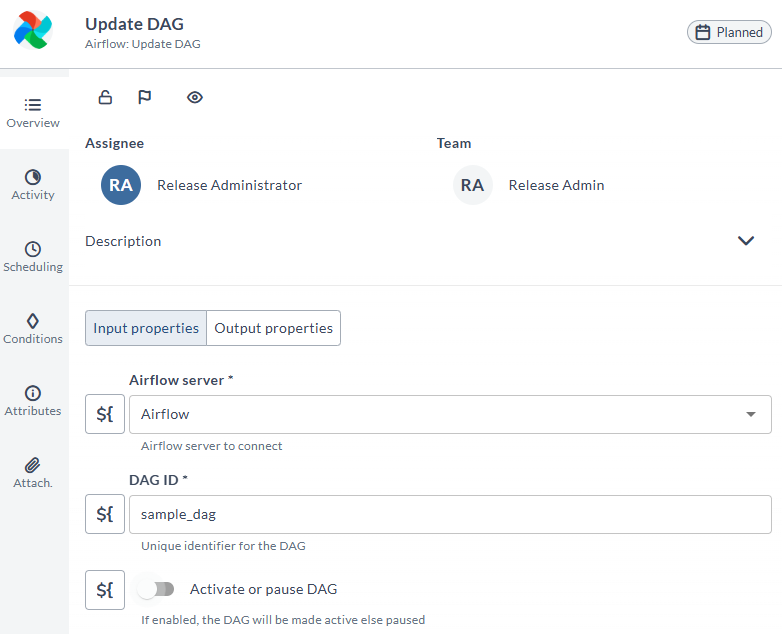Open the Conditions sidebar section
Screen dimensions: 782x634
pyautogui.click(x=33, y=329)
